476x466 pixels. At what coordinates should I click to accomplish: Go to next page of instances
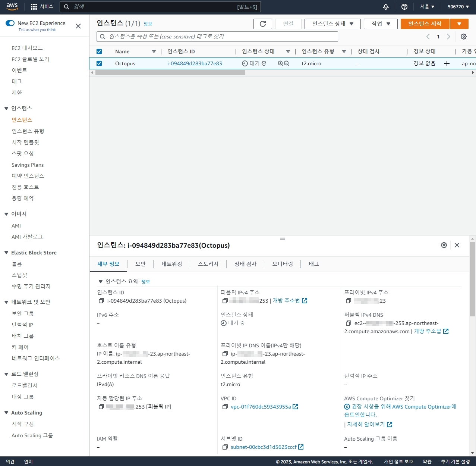pyautogui.click(x=448, y=37)
